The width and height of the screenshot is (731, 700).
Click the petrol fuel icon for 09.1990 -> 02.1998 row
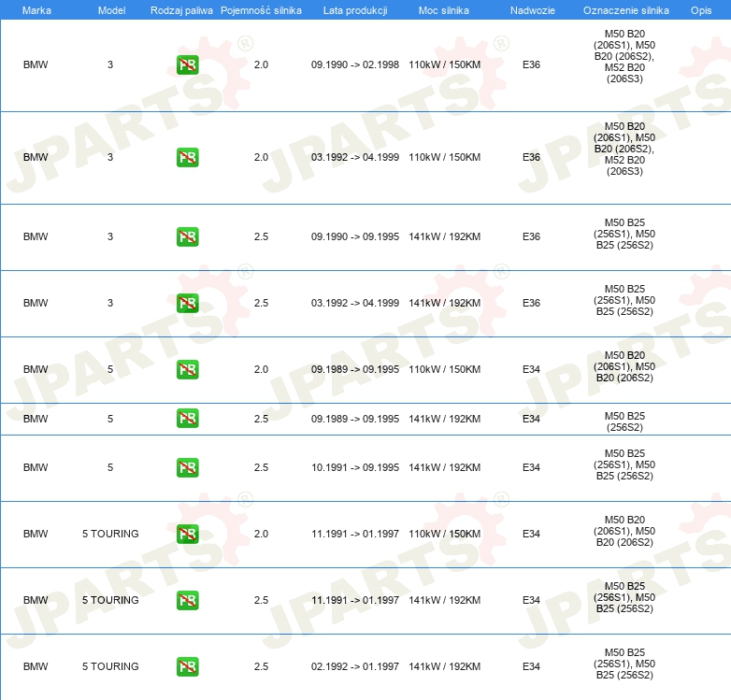tap(187, 64)
